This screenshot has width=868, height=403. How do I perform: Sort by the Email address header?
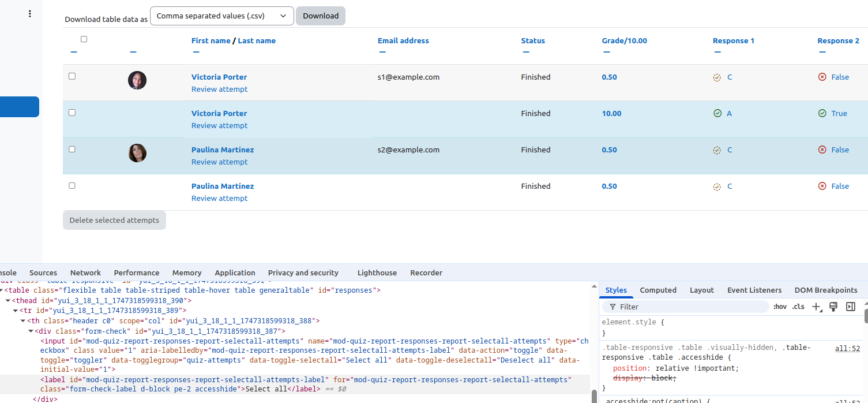pyautogui.click(x=403, y=41)
